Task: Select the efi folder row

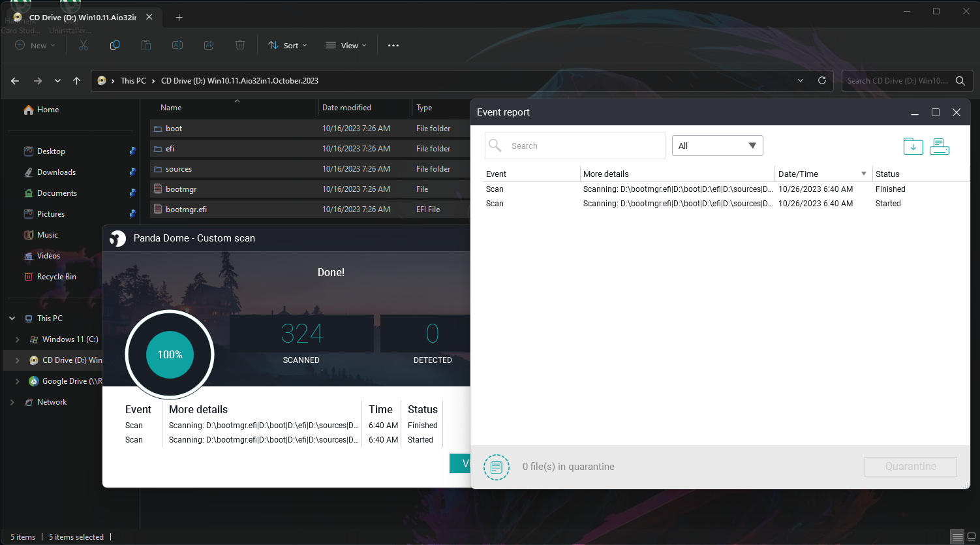Action: (x=310, y=149)
